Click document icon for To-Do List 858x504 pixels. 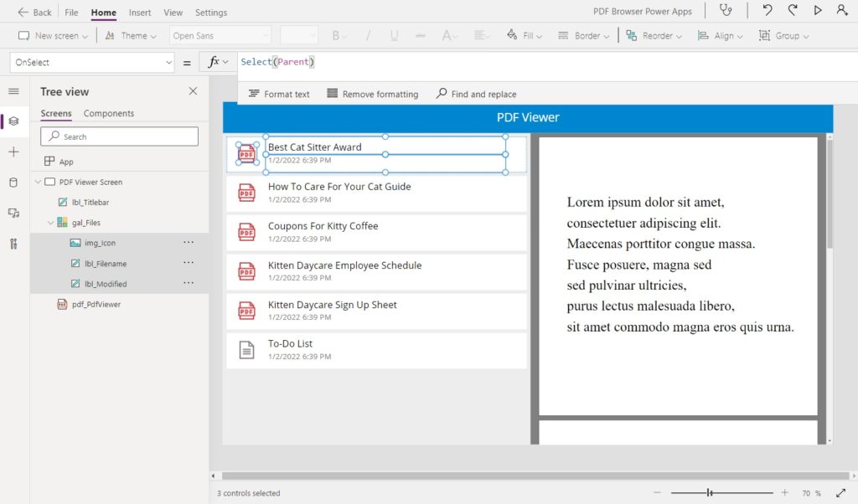tap(247, 350)
